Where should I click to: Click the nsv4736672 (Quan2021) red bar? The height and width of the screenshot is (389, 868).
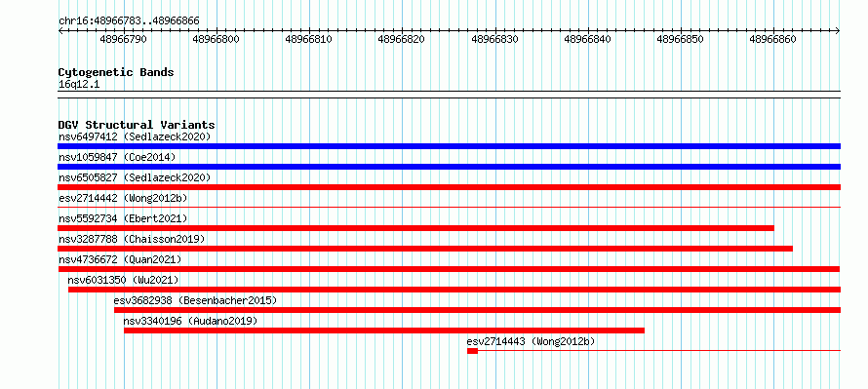click(x=449, y=269)
